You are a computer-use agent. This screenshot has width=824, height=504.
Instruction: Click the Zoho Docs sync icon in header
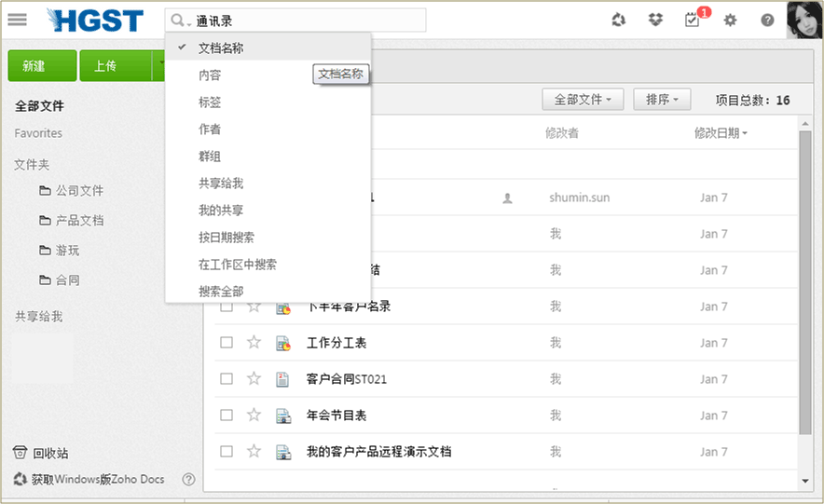click(x=618, y=20)
